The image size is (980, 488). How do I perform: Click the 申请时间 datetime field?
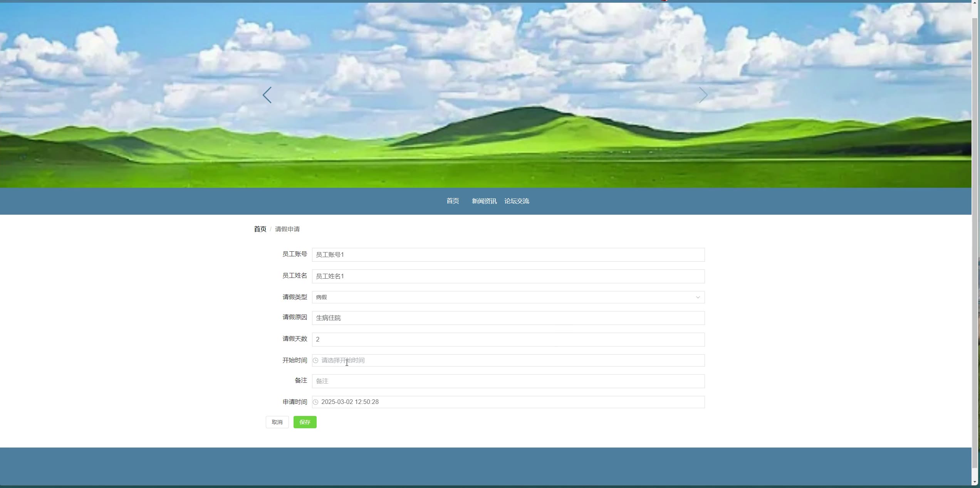[x=508, y=402]
